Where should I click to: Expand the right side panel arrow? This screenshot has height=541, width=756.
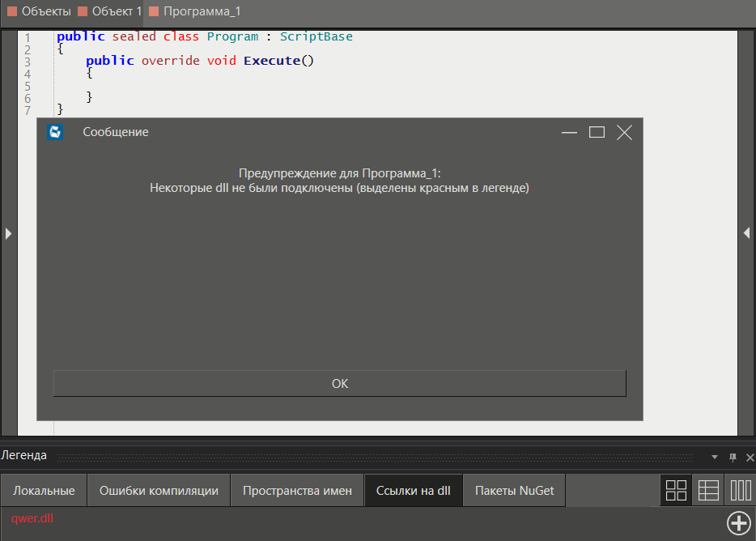[x=747, y=232]
